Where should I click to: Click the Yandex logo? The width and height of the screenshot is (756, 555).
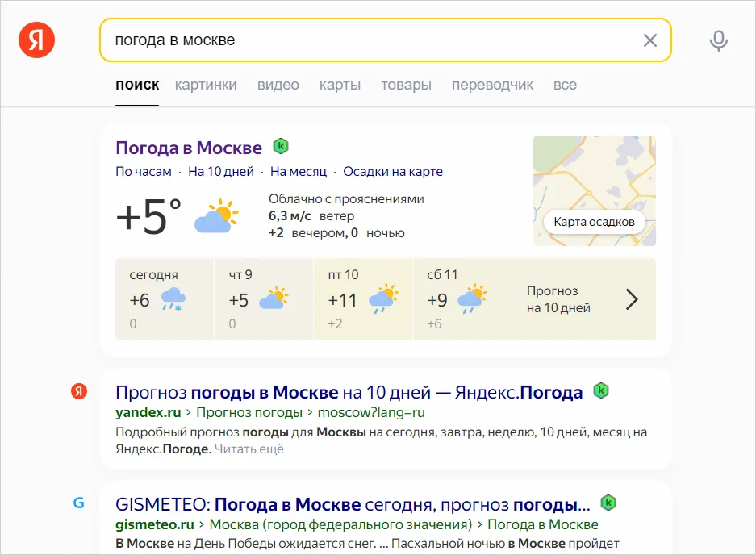coord(36,40)
